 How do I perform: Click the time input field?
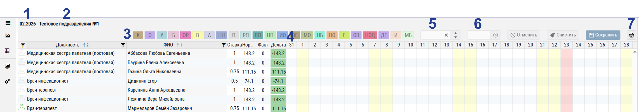[479, 35]
